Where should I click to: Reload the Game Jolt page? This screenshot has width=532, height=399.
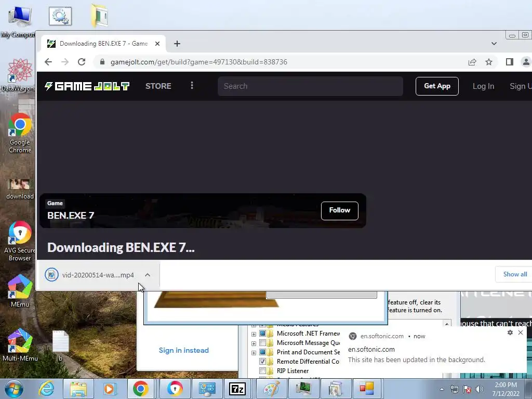click(82, 62)
